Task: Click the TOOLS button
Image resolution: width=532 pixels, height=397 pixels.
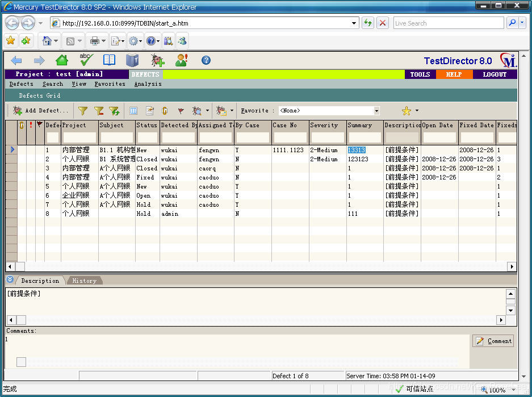Action: coord(420,74)
